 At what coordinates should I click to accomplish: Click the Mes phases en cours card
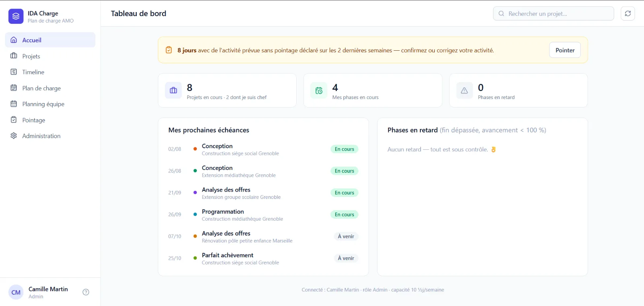coord(373,90)
